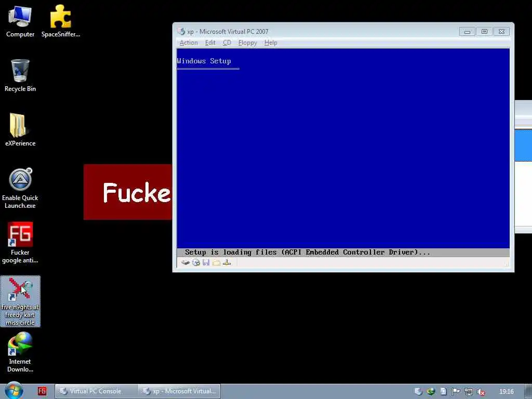The width and height of the screenshot is (532, 399).
Task: Click the dark red banner on desktop
Action: point(128,192)
